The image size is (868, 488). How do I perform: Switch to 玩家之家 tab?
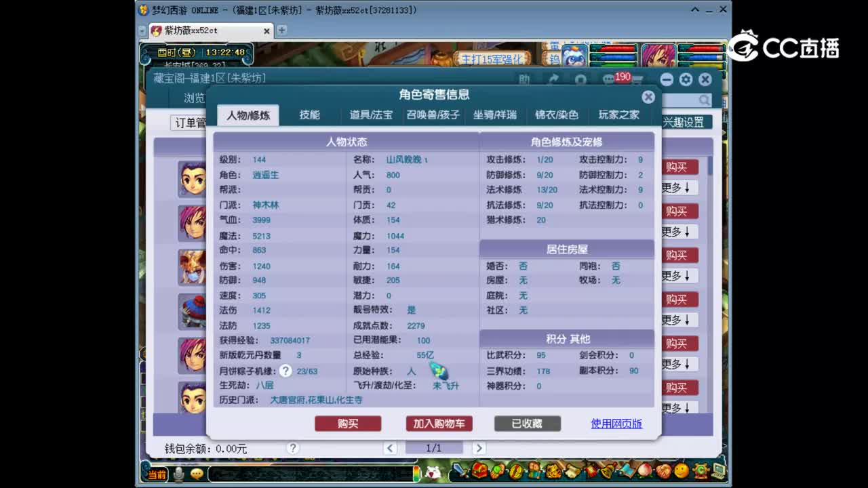(618, 115)
